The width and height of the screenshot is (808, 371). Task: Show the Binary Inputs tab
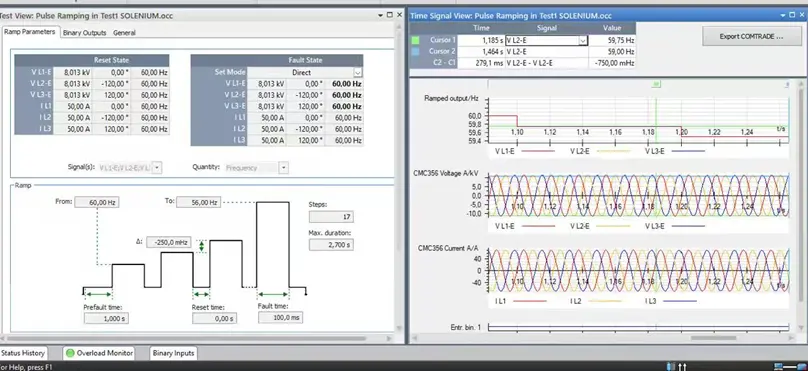[x=173, y=353]
